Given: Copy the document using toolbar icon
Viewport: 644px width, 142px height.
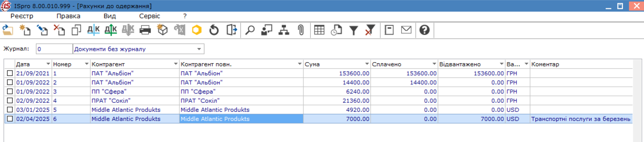Looking at the screenshot, I should tap(77, 30).
